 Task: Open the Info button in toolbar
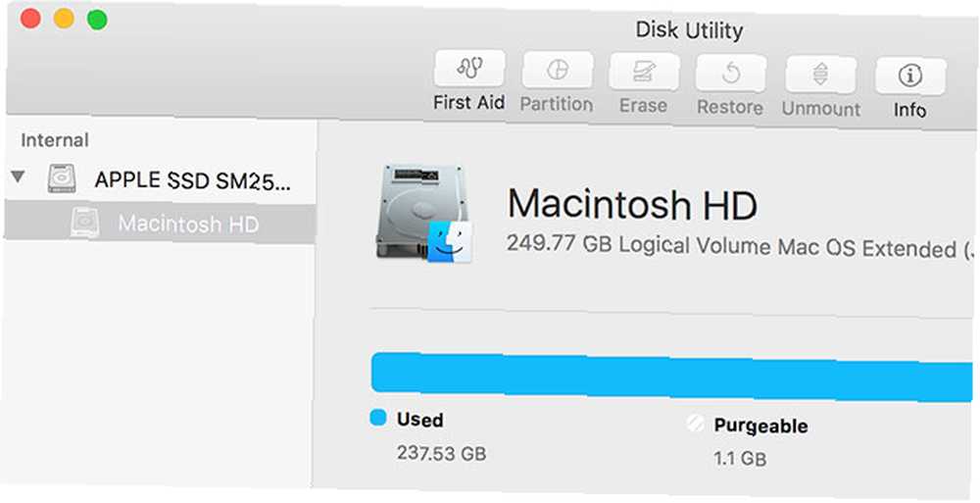[x=910, y=76]
